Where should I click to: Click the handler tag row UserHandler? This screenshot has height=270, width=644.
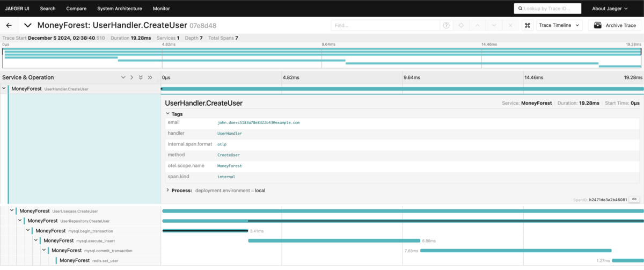[402, 133]
